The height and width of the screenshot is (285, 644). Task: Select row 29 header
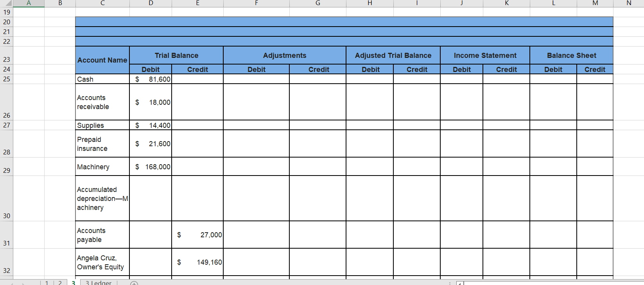point(7,167)
